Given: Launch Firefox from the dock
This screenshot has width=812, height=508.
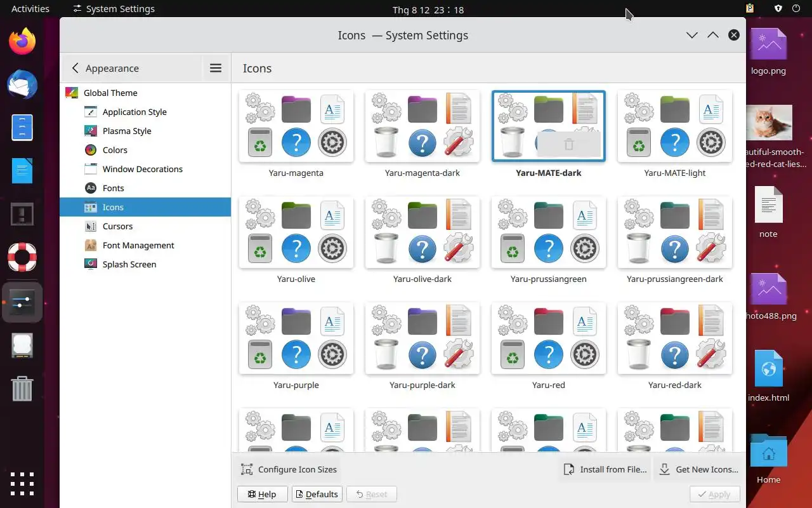Looking at the screenshot, I should point(22,42).
